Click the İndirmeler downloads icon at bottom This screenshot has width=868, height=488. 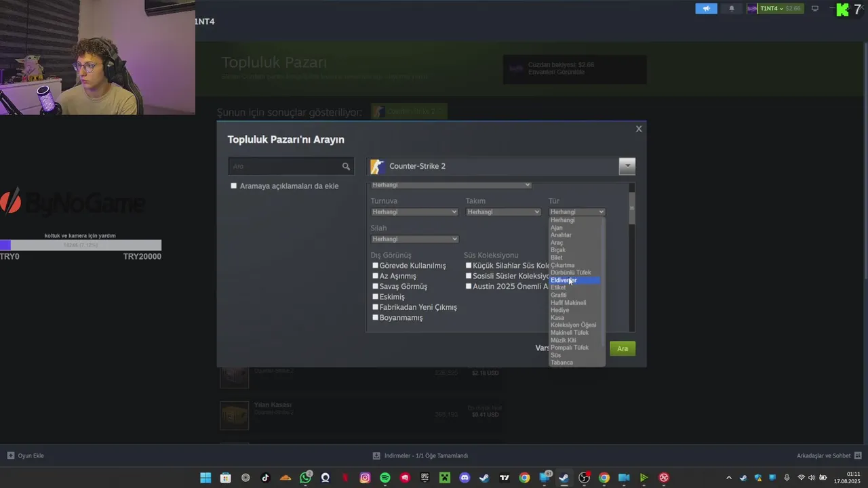pos(376,455)
